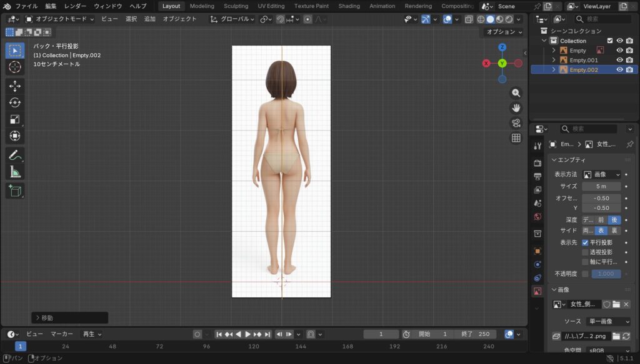
Task: Select the Rotate tool
Action: click(x=15, y=102)
